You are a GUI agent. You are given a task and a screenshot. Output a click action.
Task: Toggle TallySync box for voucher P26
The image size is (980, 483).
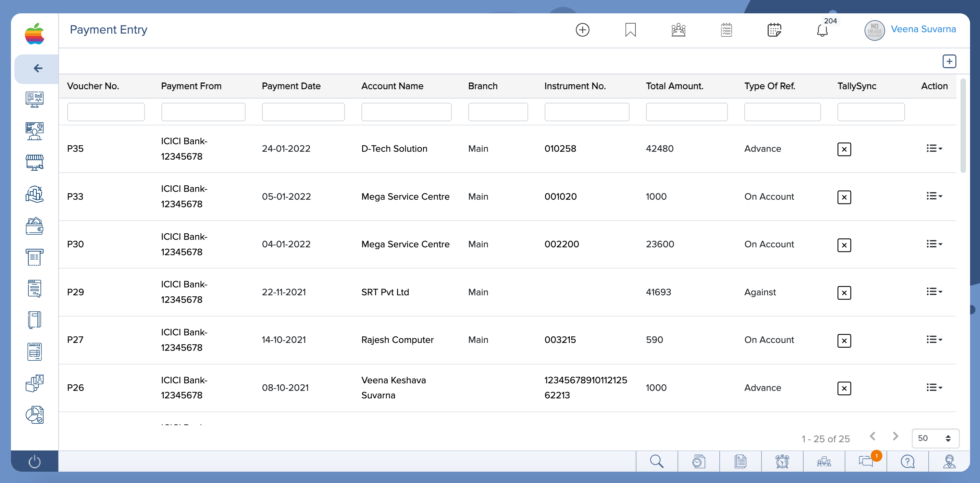tap(844, 388)
